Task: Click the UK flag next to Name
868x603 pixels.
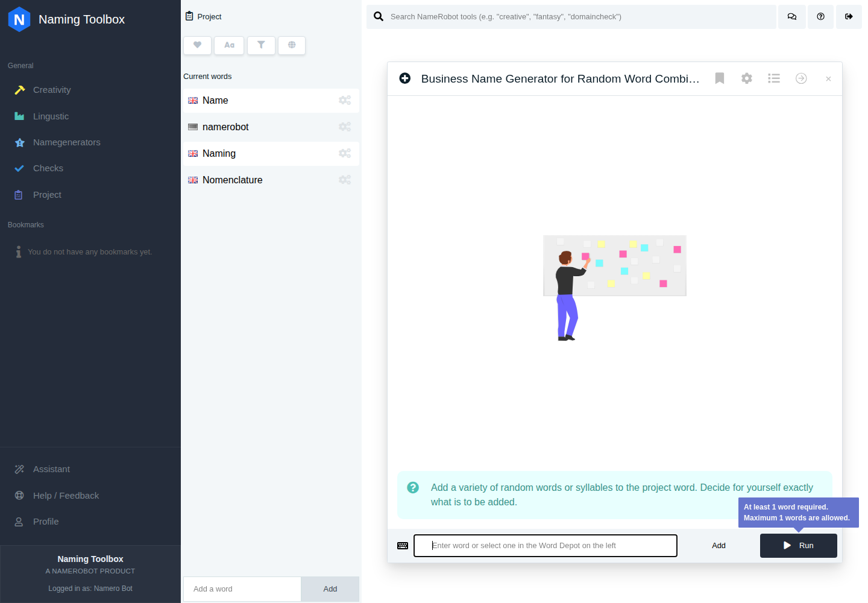Action: click(x=193, y=101)
